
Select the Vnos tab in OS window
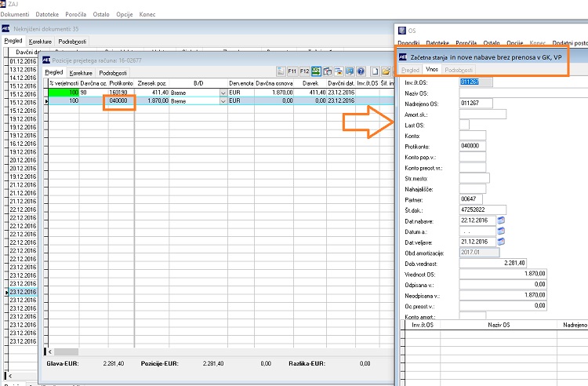pyautogui.click(x=432, y=69)
